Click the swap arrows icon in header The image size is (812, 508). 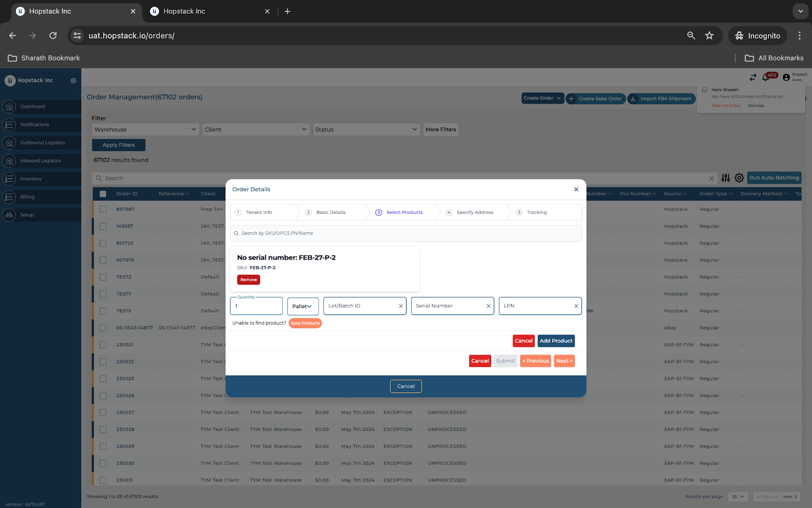[x=753, y=77]
